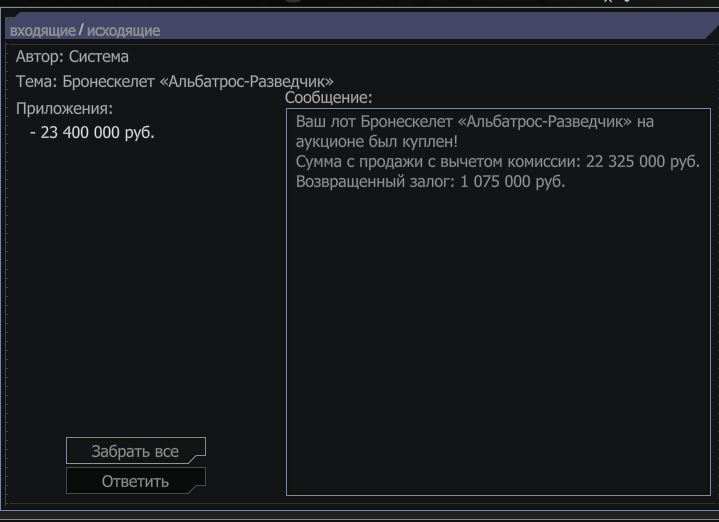Click the purple mail header bar
The height and width of the screenshot is (522, 719).
tap(360, 26)
